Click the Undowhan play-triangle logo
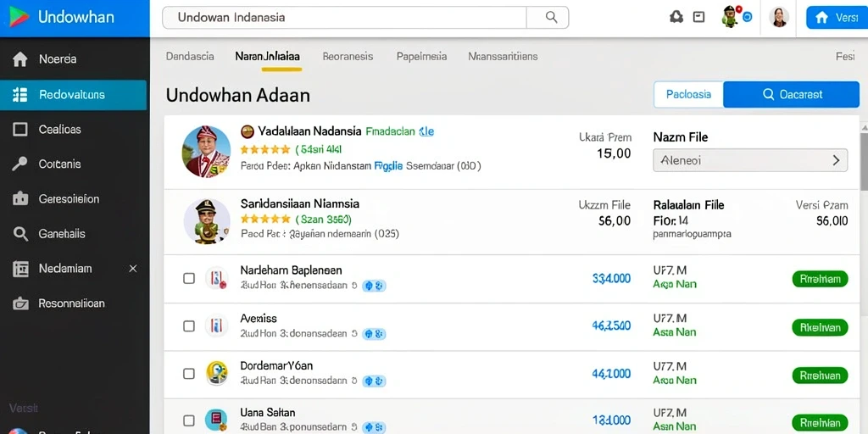This screenshot has height=434, width=868. [x=19, y=17]
